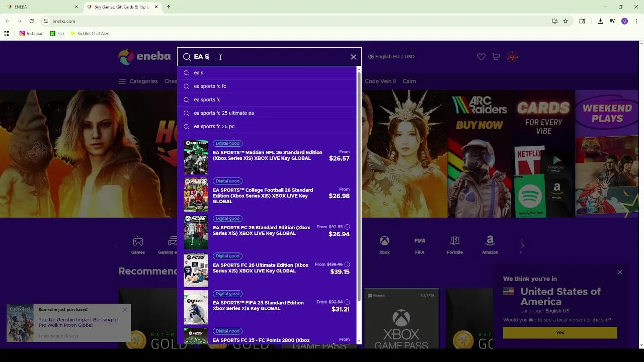Open a new browser tab
The height and width of the screenshot is (362, 644).
point(169,7)
